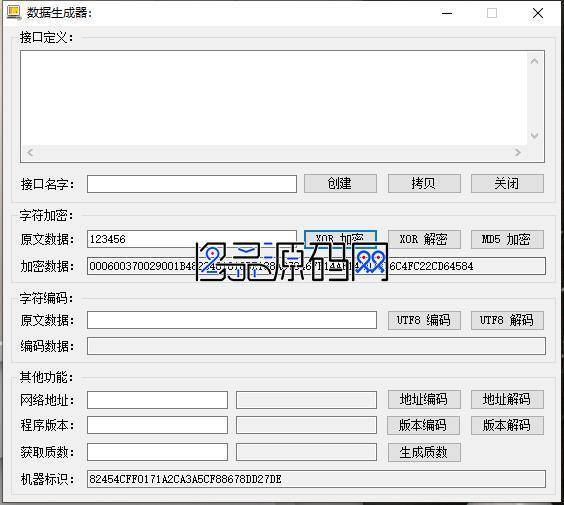Click the 版本解码 button
This screenshot has height=505, width=564.
[x=507, y=426]
